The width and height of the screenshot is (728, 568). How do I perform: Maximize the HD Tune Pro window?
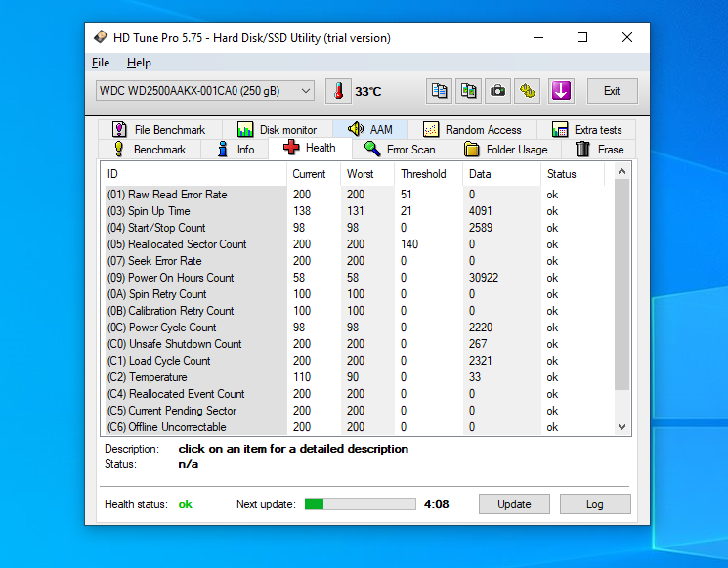582,37
